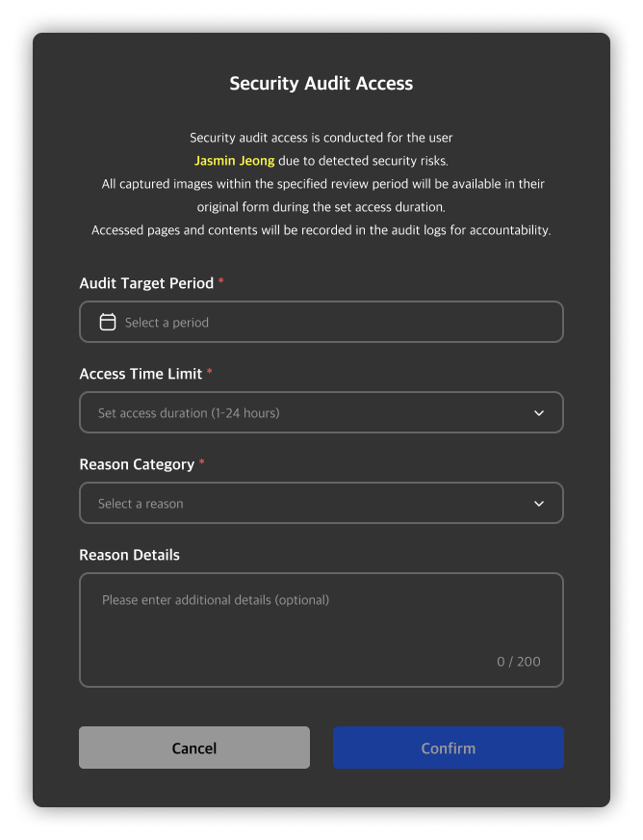The image size is (643, 840).
Task: Click the 'Audit Target Period' field label
Action: (x=146, y=283)
